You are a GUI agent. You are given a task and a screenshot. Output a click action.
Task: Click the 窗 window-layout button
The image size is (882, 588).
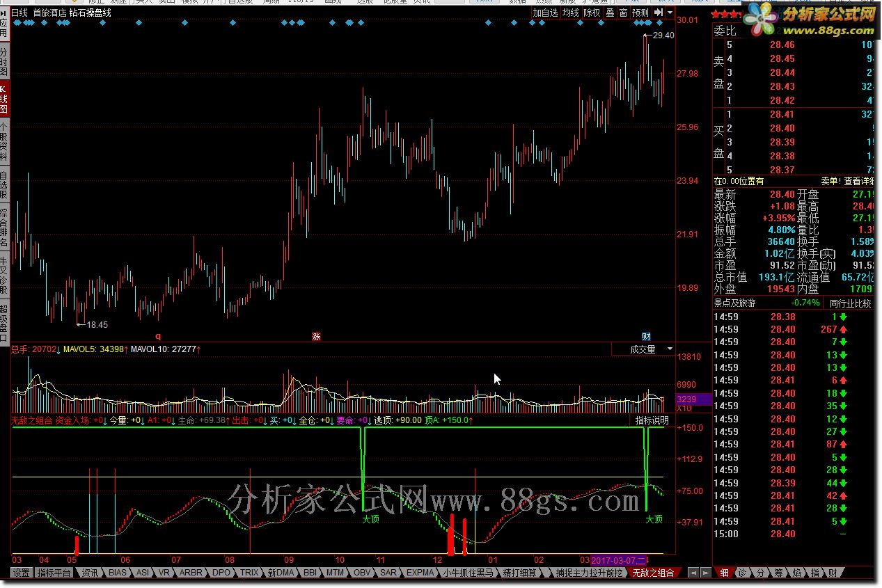click(x=623, y=13)
